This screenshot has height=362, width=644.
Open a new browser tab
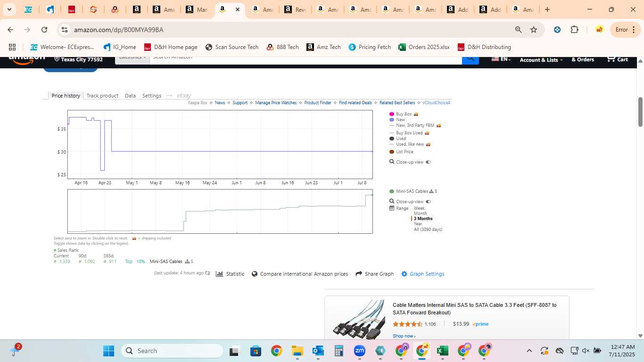coord(547,9)
